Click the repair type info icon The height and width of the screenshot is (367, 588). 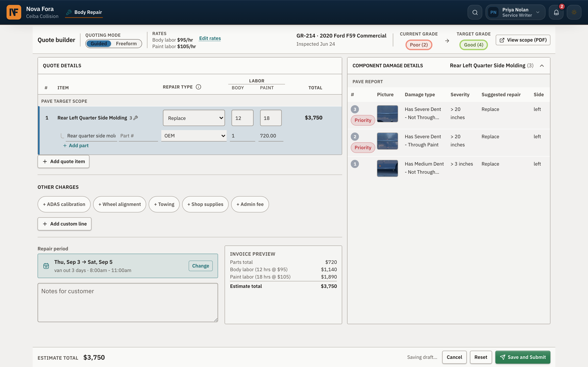click(198, 87)
